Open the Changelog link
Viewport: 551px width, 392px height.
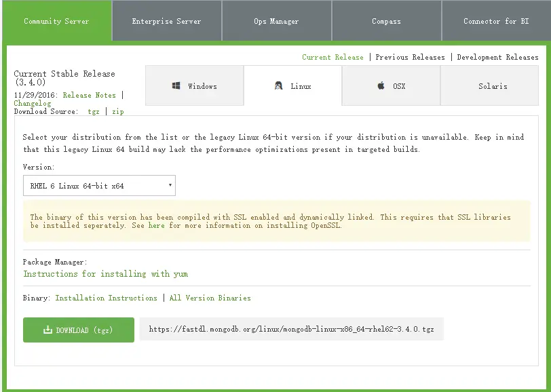[x=33, y=103]
